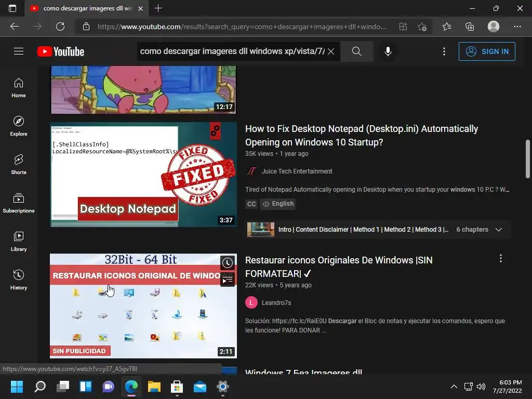Add Restaurar iconos video to Watch later

coord(228,262)
